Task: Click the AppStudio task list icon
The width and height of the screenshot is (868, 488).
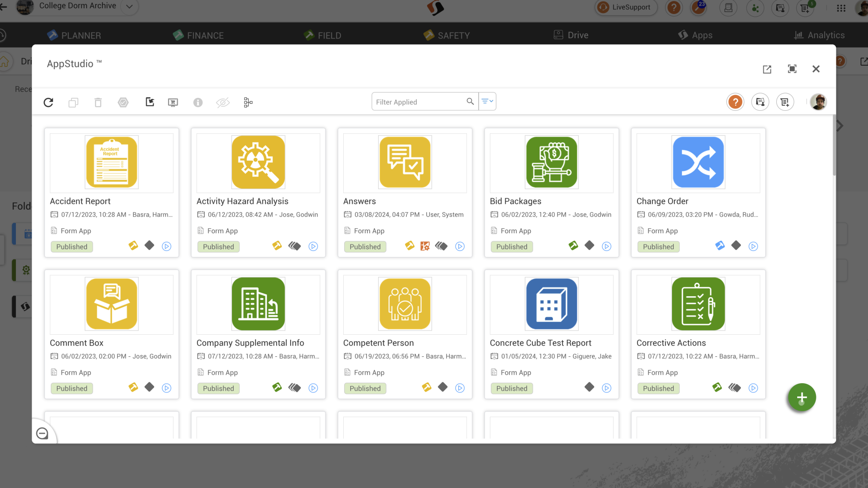Action: (x=785, y=102)
